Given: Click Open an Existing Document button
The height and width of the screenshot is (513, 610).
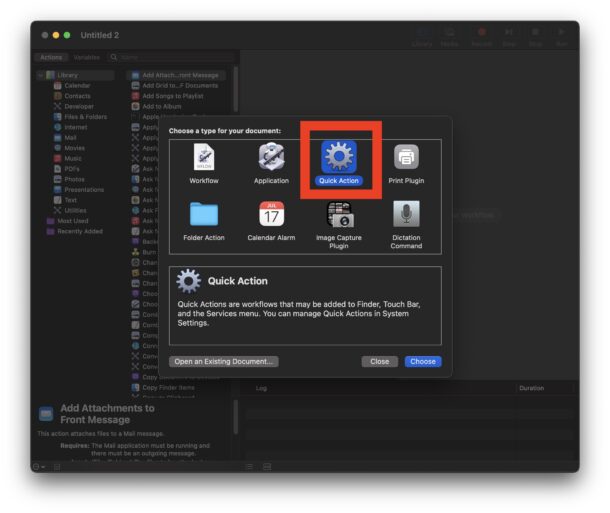Looking at the screenshot, I should click(x=224, y=361).
